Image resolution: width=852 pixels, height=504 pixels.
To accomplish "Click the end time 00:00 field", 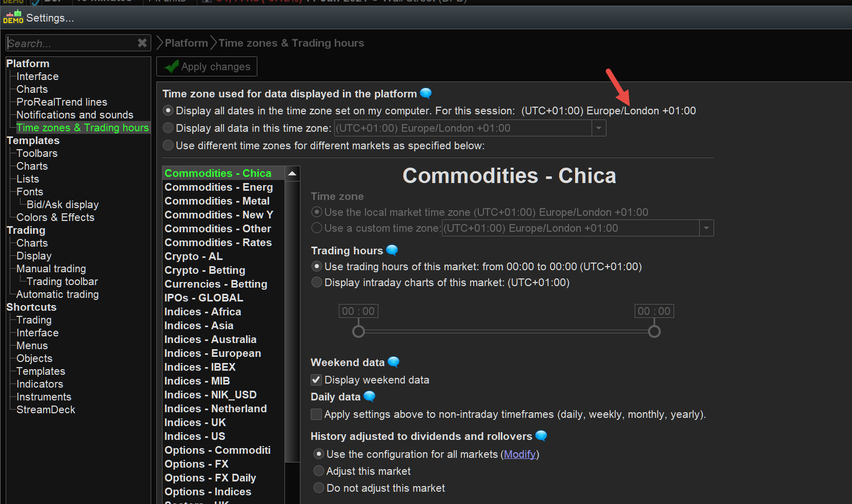I will pyautogui.click(x=654, y=311).
